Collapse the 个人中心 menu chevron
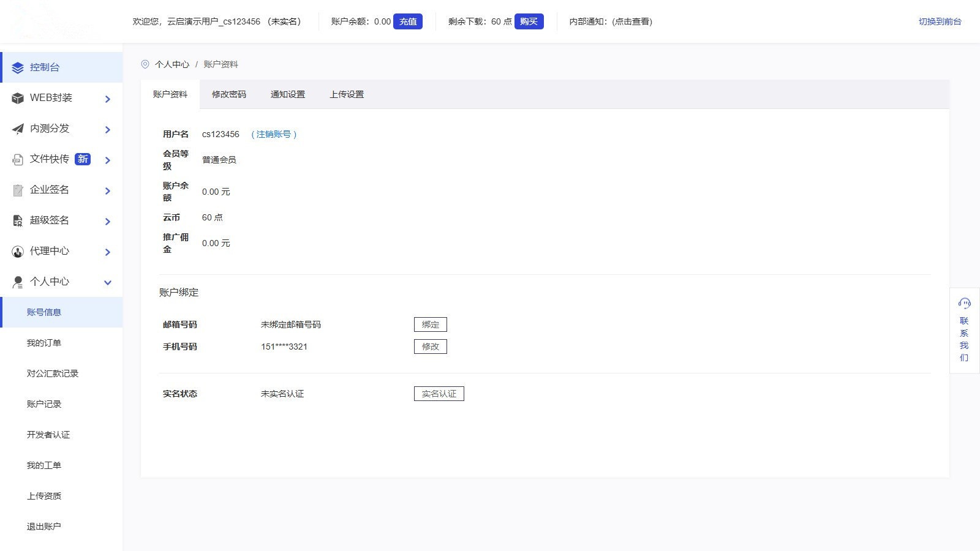 click(x=108, y=283)
